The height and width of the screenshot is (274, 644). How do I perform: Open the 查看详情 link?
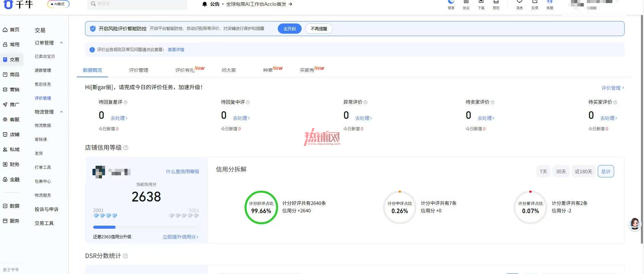pyautogui.click(x=176, y=50)
